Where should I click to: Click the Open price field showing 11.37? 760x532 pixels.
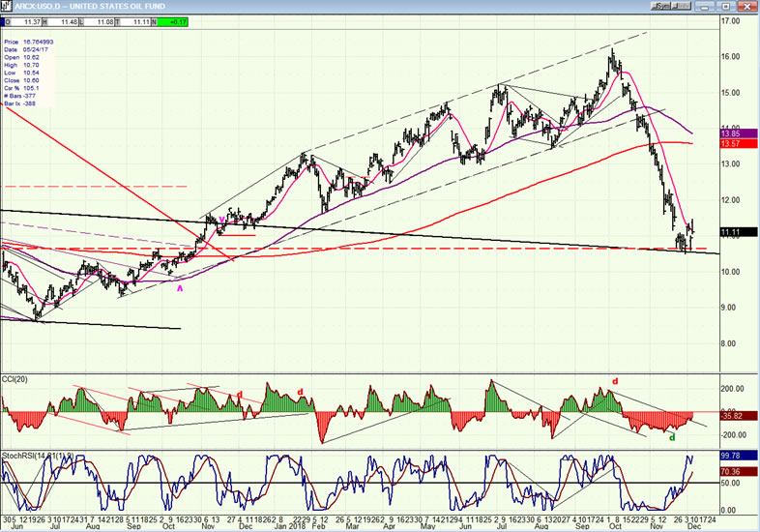coord(23,22)
